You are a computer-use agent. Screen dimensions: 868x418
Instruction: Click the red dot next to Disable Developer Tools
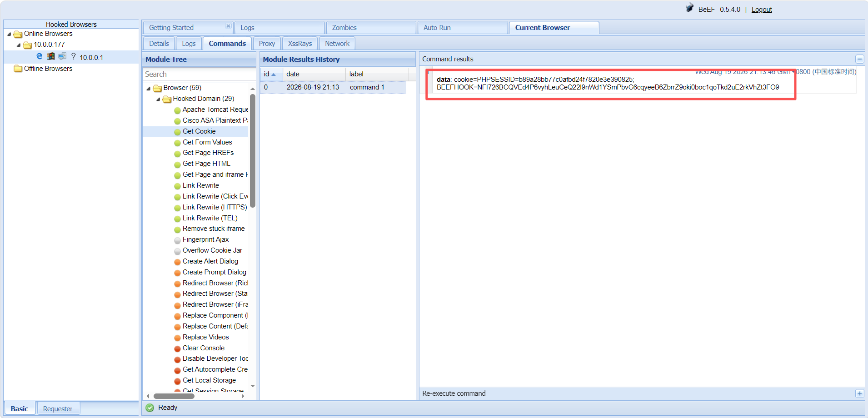pos(177,359)
